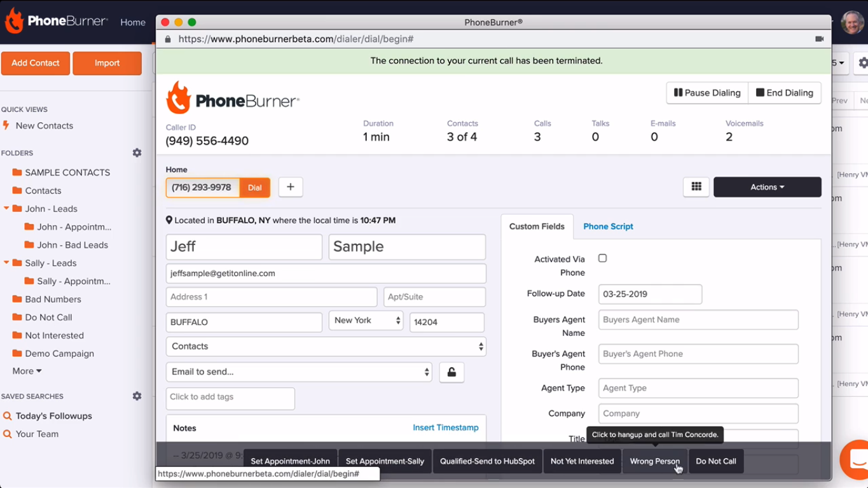Click Set Appointment-John disposition
Screen dimensions: 868x488
click(x=291, y=461)
